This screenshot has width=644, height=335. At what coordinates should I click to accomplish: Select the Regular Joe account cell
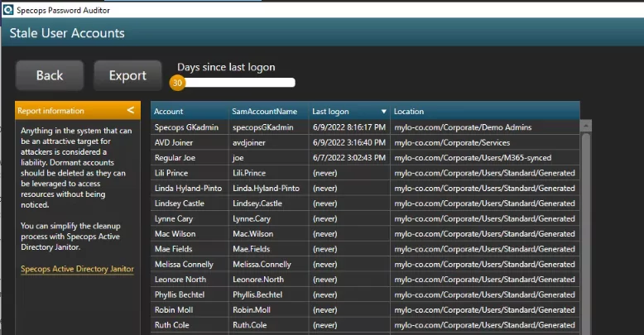click(x=190, y=158)
